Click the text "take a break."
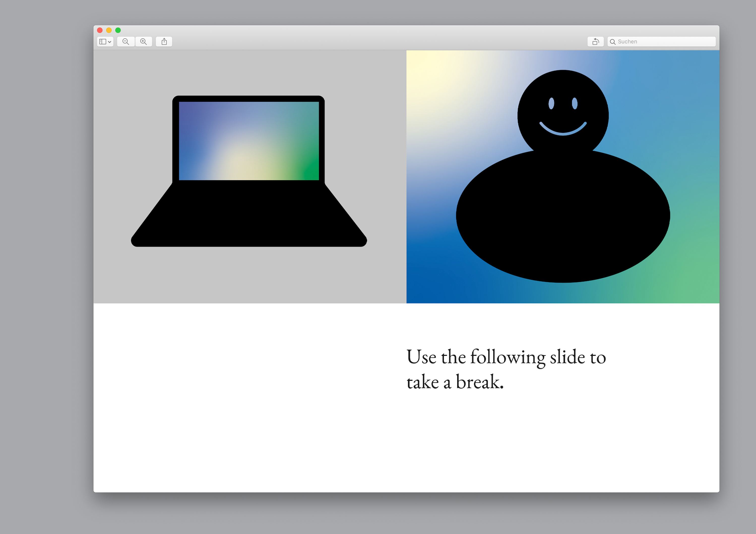Viewport: 756px width, 534px height. pos(455,382)
